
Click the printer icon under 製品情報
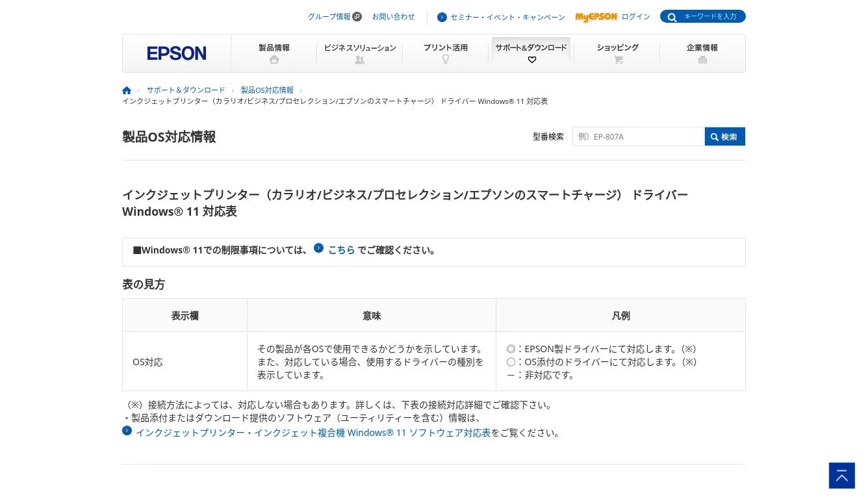pyautogui.click(x=274, y=60)
